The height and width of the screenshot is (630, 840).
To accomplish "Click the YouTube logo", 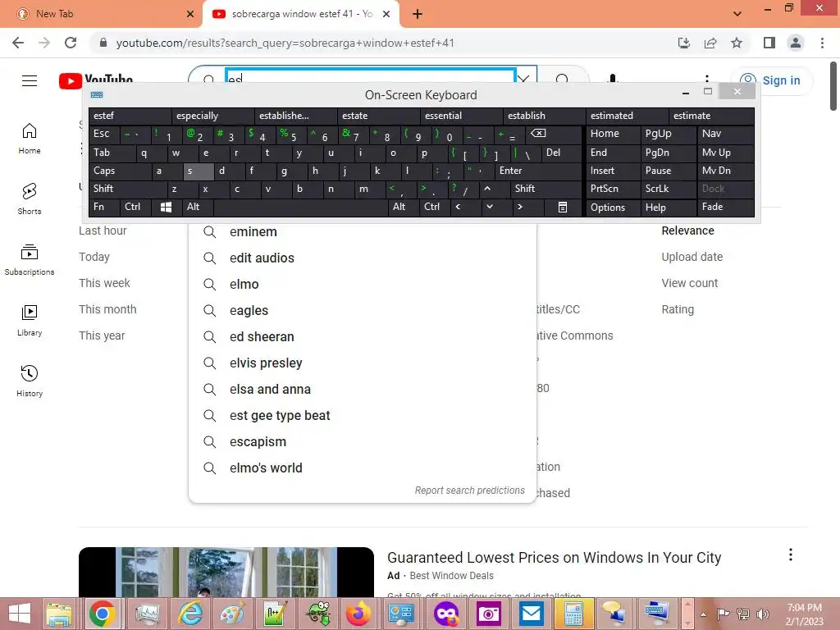I will tap(97, 80).
